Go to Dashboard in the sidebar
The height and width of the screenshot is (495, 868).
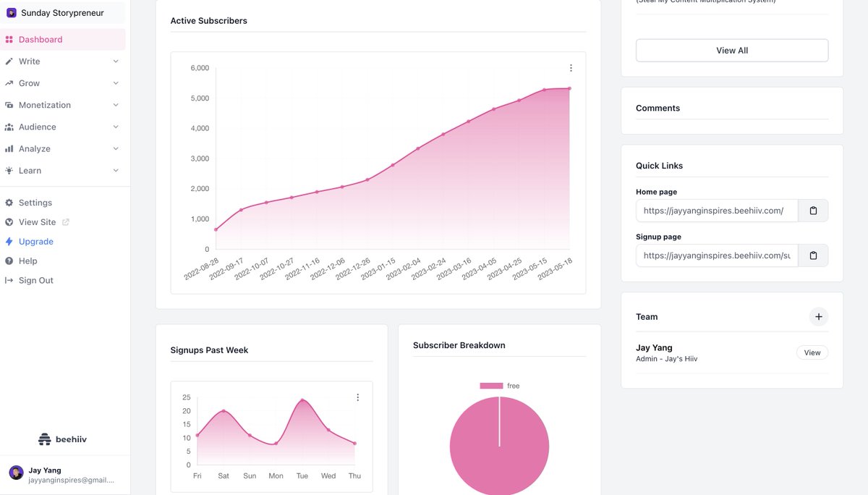[63, 40]
